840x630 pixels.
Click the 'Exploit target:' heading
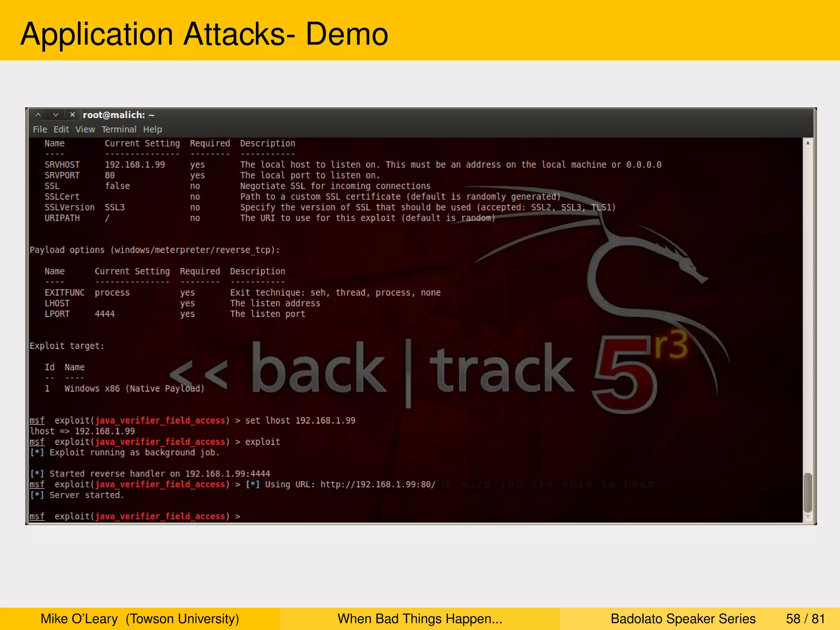(x=67, y=346)
